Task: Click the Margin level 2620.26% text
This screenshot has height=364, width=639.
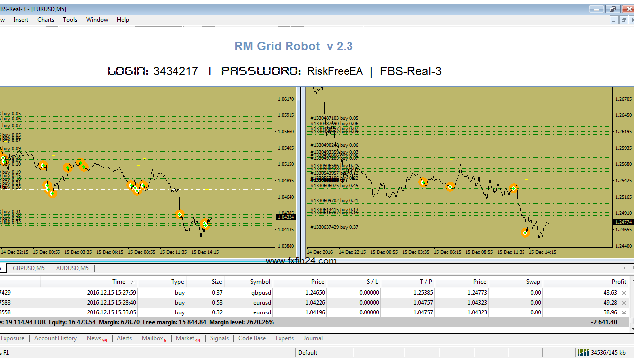Action: (241, 322)
